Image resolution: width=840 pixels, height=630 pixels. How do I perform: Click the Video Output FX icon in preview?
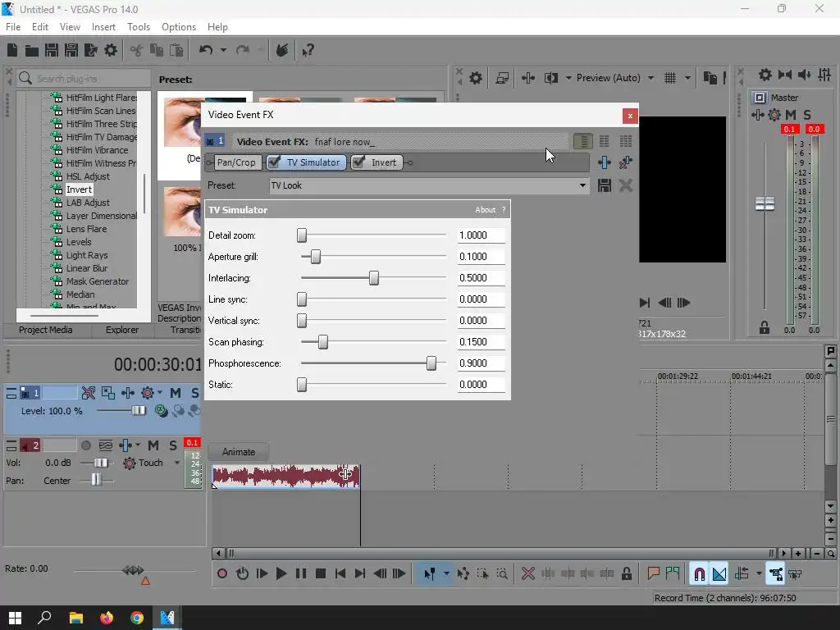[528, 78]
